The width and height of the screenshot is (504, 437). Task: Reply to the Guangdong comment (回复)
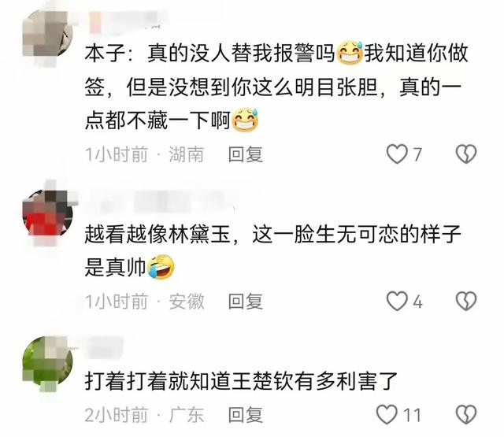246,414
